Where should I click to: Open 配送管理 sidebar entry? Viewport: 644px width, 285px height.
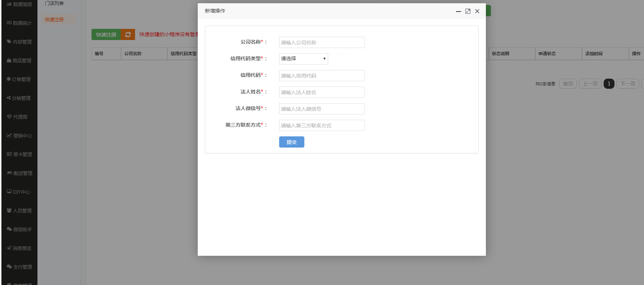pyautogui.click(x=19, y=173)
